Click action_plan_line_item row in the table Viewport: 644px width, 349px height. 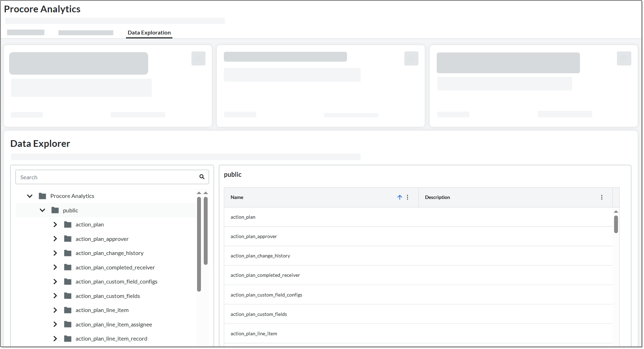[418, 334]
